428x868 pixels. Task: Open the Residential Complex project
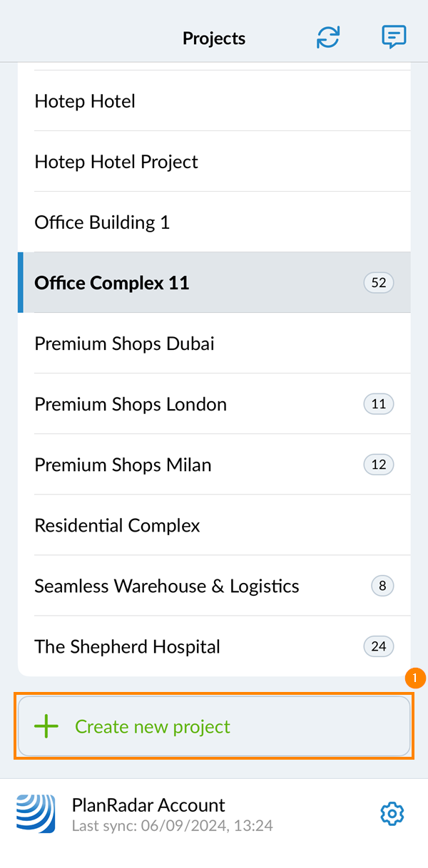[x=117, y=525]
